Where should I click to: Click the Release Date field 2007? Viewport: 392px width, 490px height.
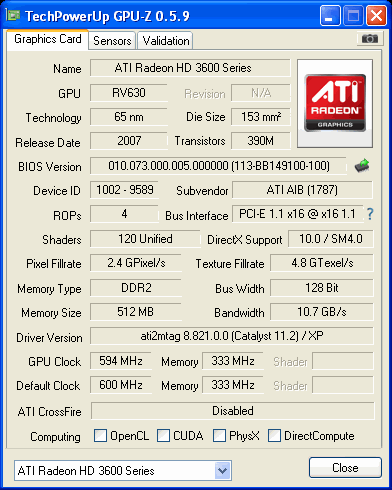129,141
